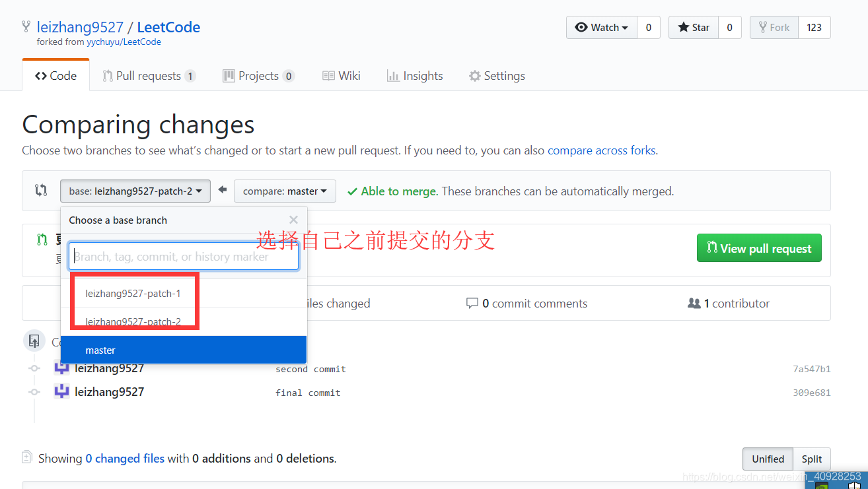
Task: Click the Settings gear icon
Action: click(x=474, y=76)
